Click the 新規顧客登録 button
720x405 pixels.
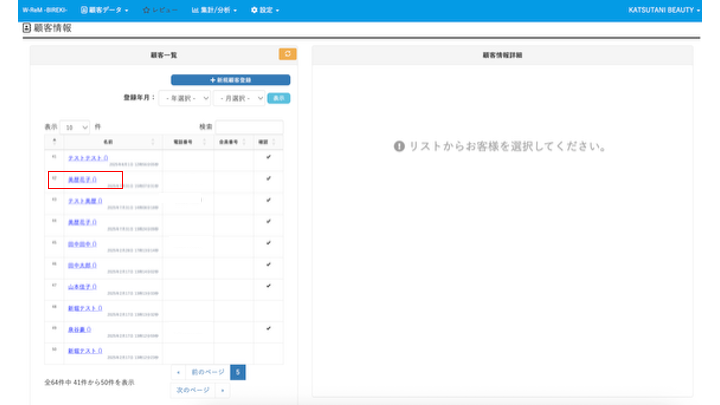231,80
